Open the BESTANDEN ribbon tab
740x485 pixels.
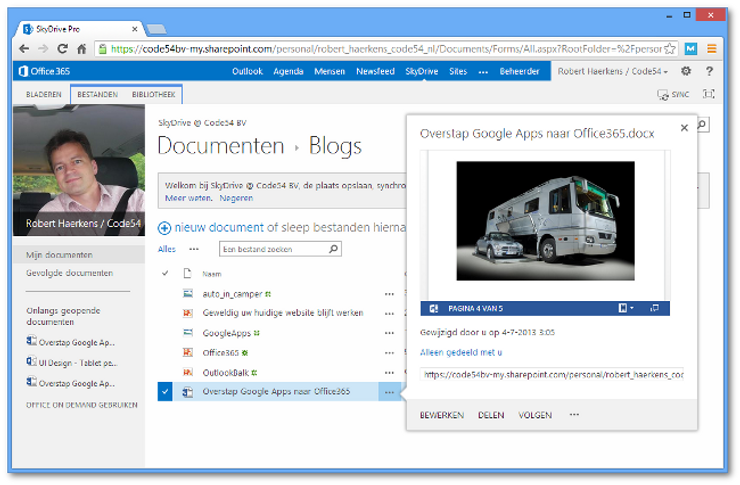98,94
